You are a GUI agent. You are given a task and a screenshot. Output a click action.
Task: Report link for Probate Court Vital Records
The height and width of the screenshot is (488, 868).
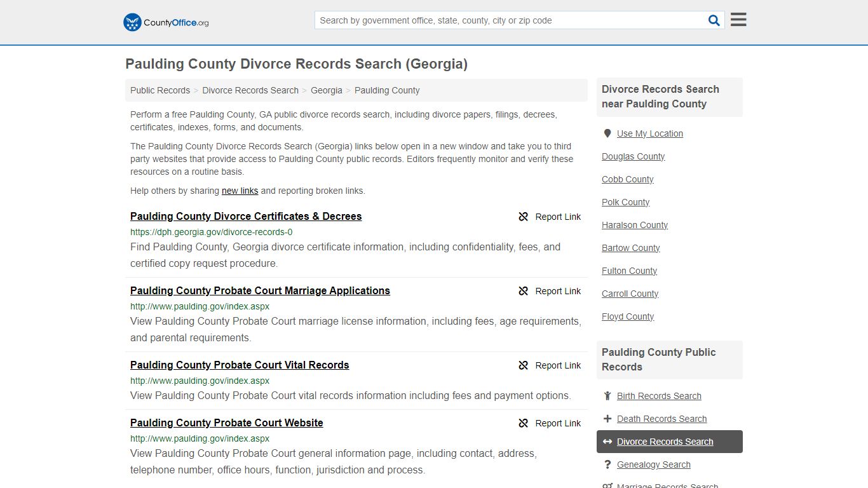558,365
